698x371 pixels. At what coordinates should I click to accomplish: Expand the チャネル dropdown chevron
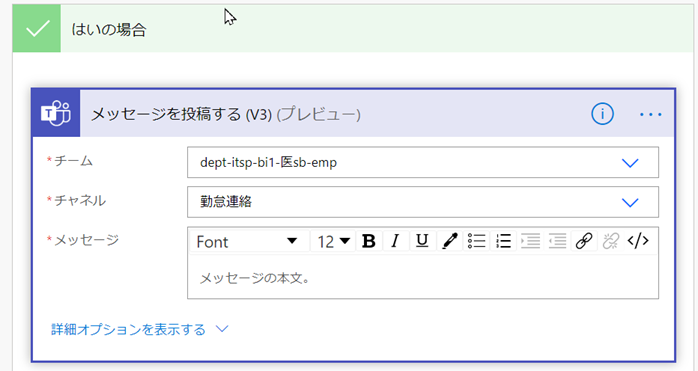(x=630, y=203)
